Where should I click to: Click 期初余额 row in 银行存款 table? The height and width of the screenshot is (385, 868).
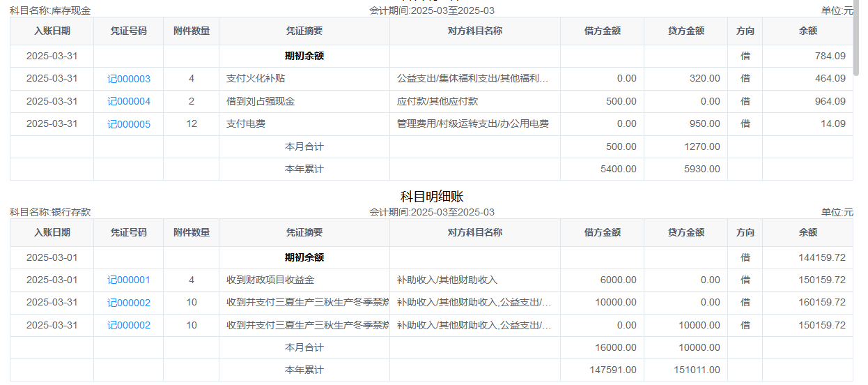click(x=304, y=257)
